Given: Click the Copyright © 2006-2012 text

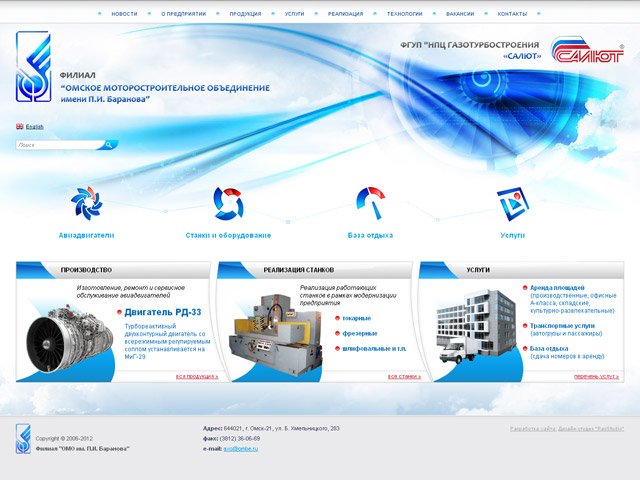Looking at the screenshot, I should coord(64,439).
